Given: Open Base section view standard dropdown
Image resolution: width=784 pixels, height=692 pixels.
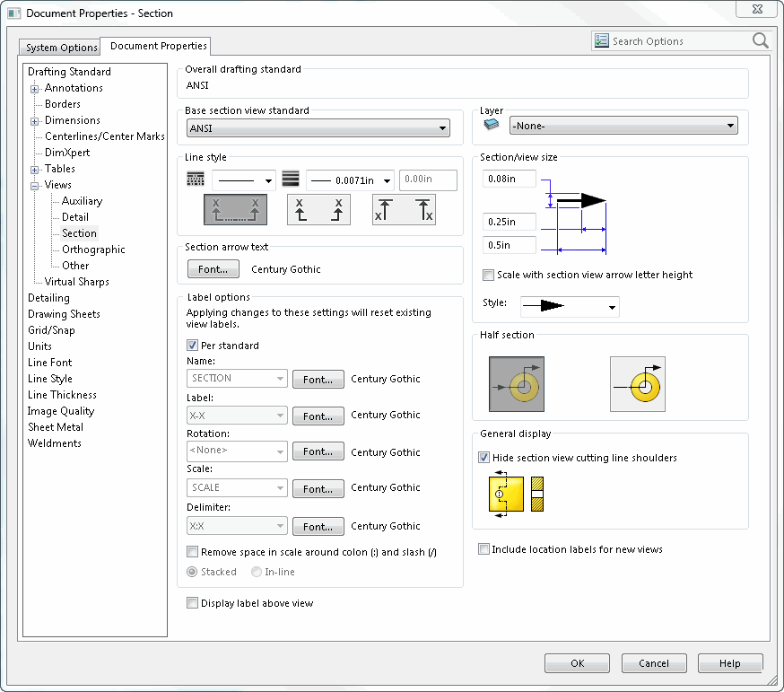Looking at the screenshot, I should tap(318, 128).
